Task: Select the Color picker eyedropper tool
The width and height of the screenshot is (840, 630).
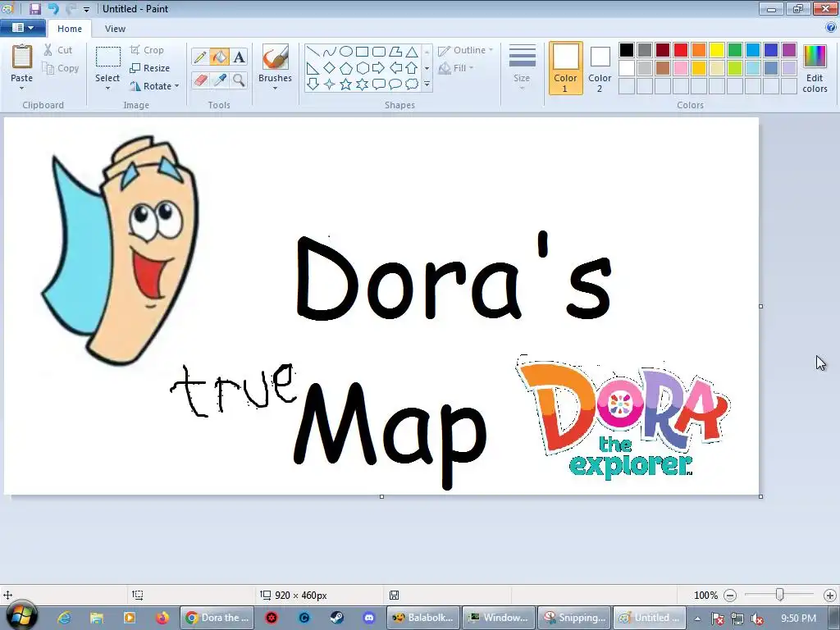Action: [220, 80]
